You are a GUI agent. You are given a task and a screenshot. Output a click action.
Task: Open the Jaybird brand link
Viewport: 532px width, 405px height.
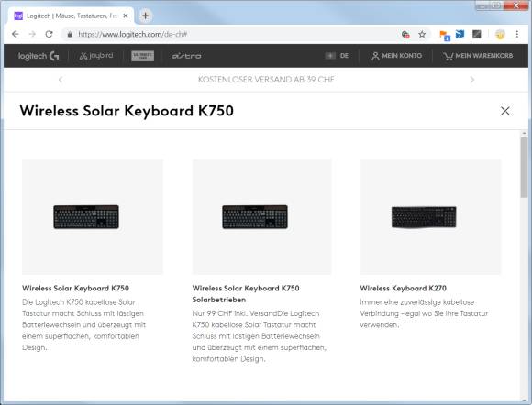coord(96,56)
